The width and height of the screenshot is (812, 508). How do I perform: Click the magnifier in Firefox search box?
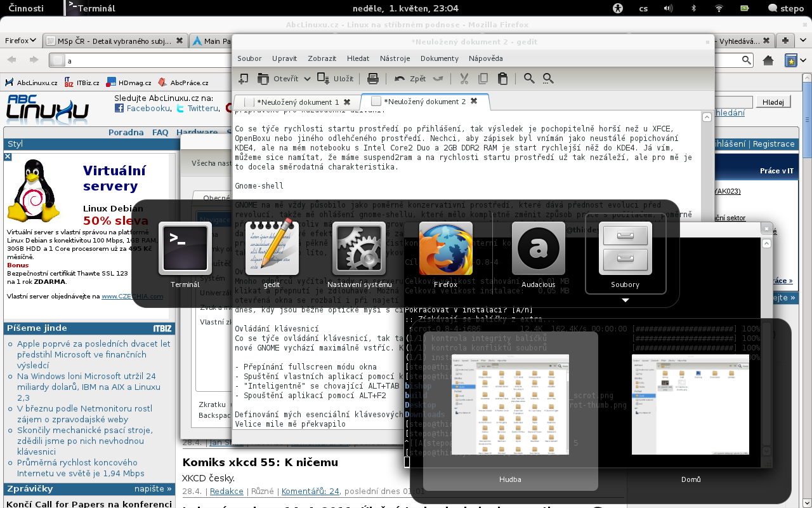tap(747, 60)
